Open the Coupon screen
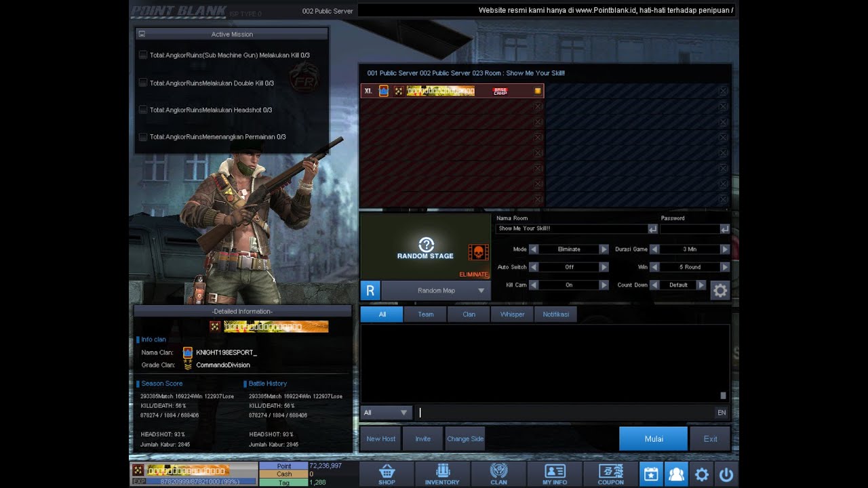 click(610, 474)
